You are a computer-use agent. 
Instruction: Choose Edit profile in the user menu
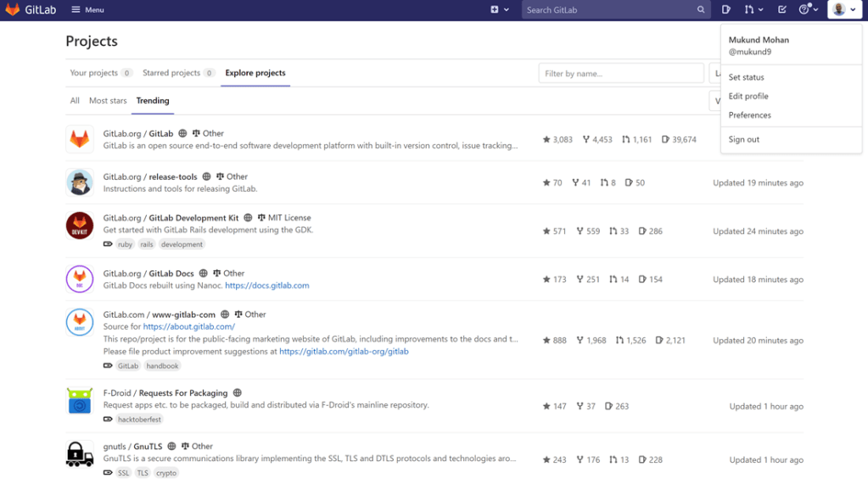[748, 97]
